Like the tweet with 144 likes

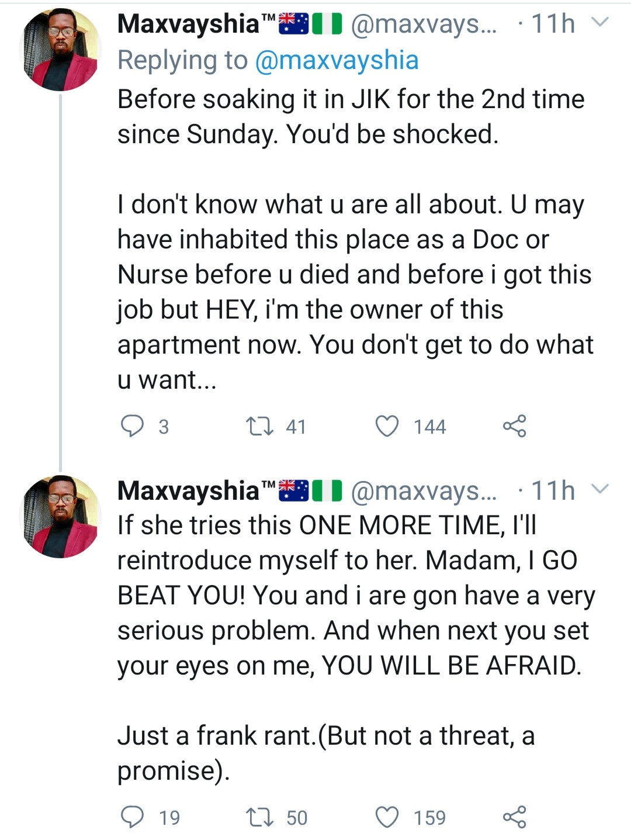tap(387, 426)
